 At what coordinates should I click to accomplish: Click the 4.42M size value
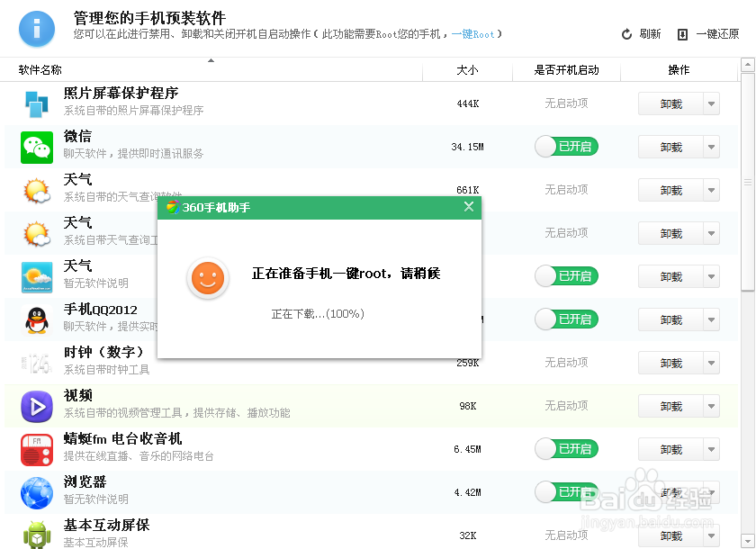[x=467, y=492]
